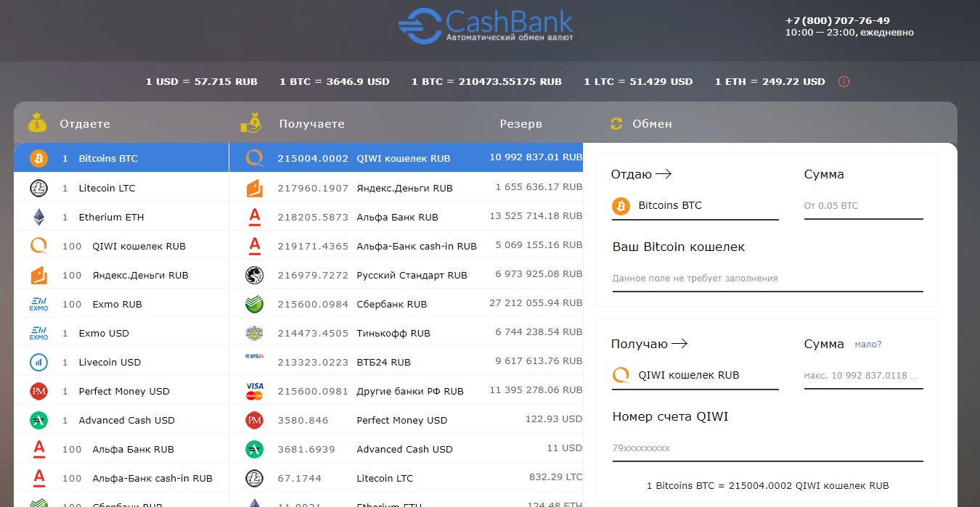Viewport: 980px width, 507px height.
Task: Click Альфа Банк icon next to 218205.5873
Action: (x=254, y=217)
